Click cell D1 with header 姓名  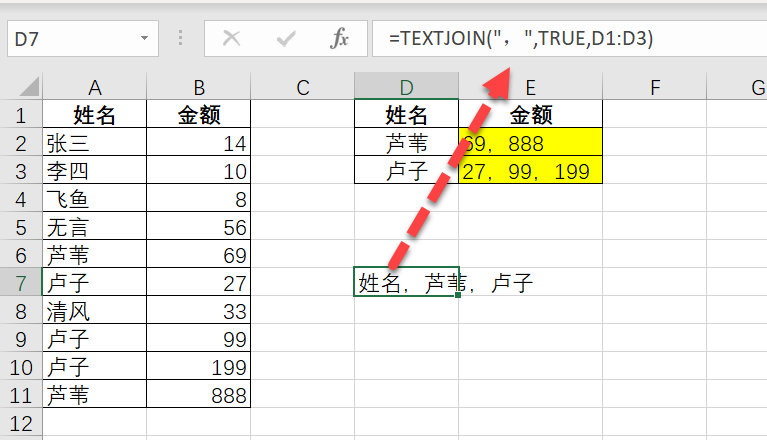pos(406,115)
